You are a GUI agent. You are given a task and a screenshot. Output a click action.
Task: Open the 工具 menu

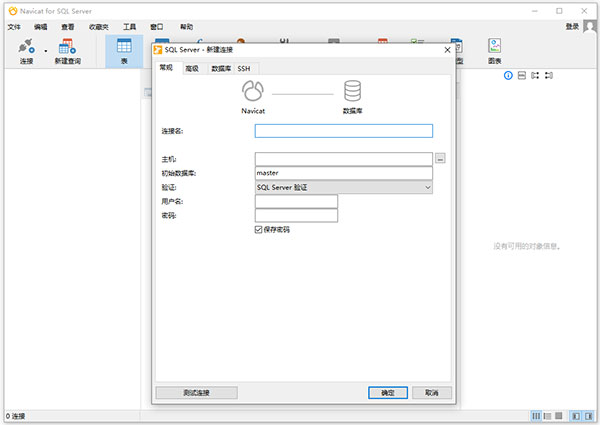(129, 27)
